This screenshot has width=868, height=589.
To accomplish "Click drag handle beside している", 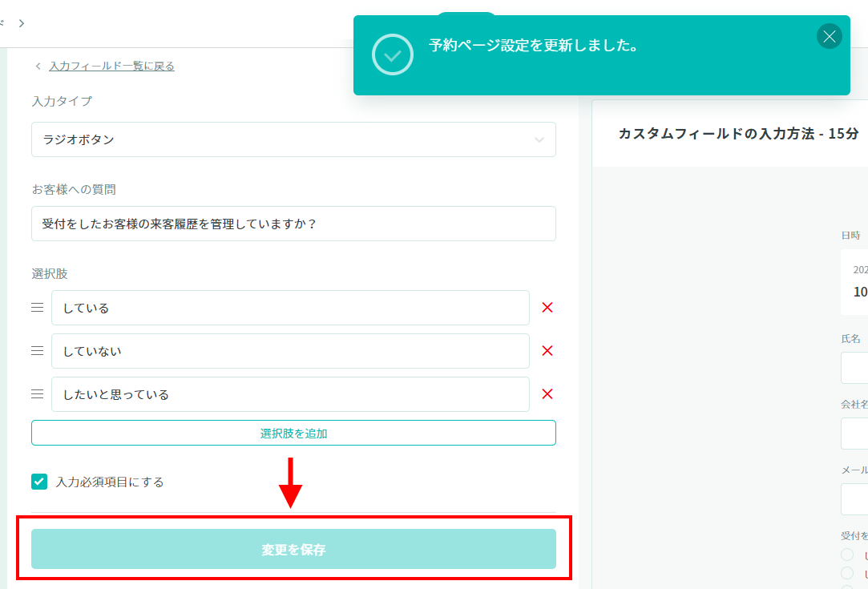I will point(37,308).
